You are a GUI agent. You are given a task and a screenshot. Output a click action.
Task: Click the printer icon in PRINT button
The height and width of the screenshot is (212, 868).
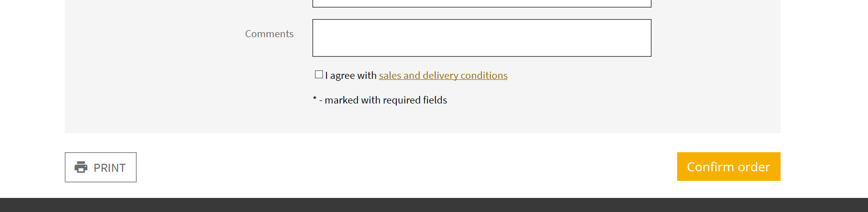81,167
